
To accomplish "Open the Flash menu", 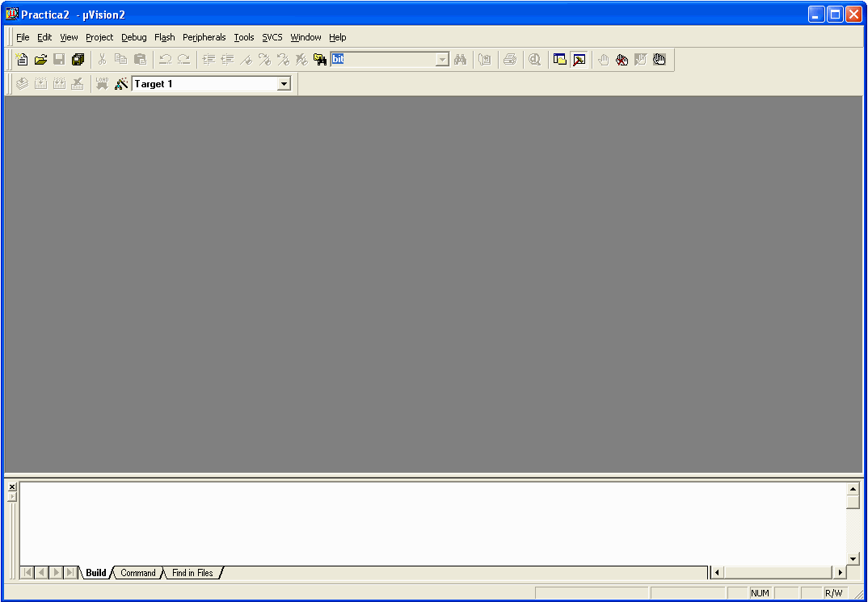I will (164, 37).
